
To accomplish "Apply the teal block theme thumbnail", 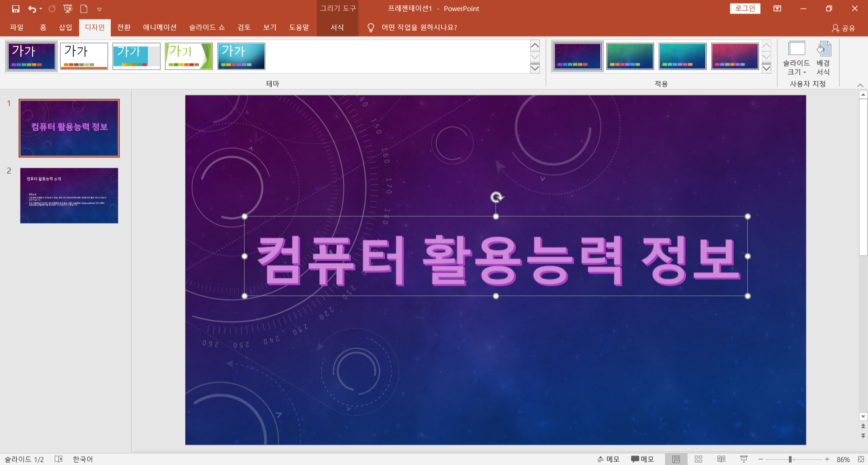I will [x=137, y=56].
